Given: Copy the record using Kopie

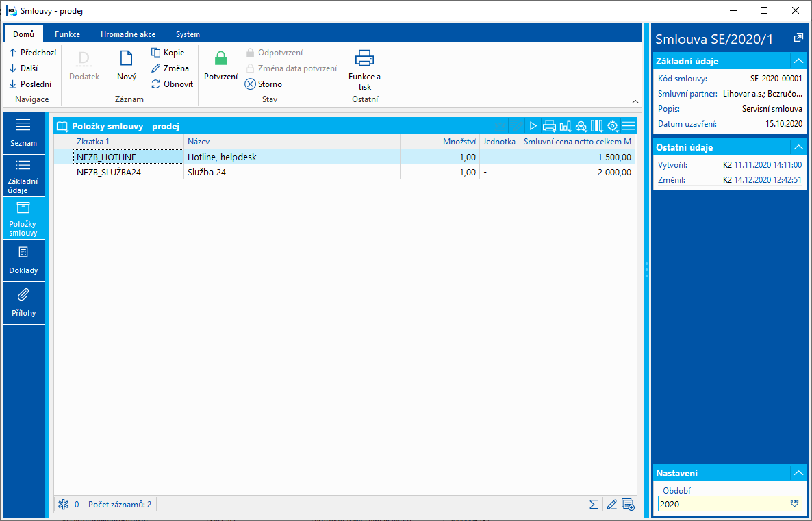Looking at the screenshot, I should point(168,52).
